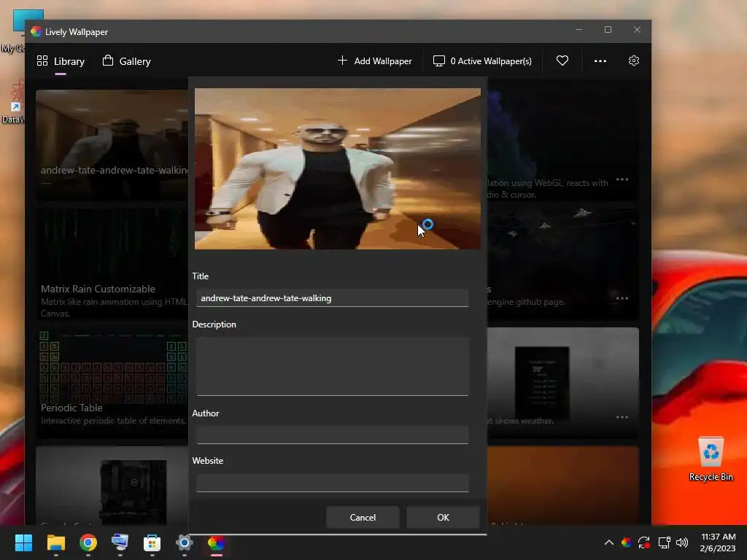
Task: Close the Lively Wallpaper window
Action: point(637,29)
